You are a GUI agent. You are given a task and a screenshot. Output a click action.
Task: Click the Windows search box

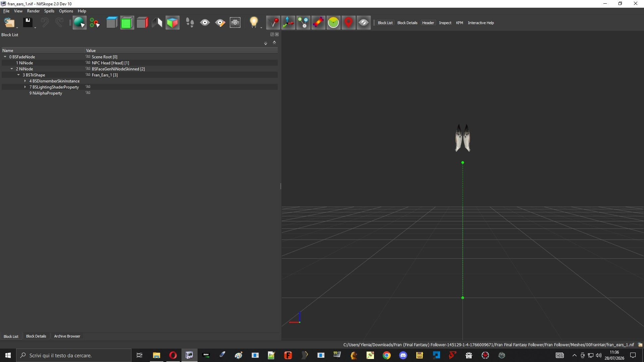[73, 355]
